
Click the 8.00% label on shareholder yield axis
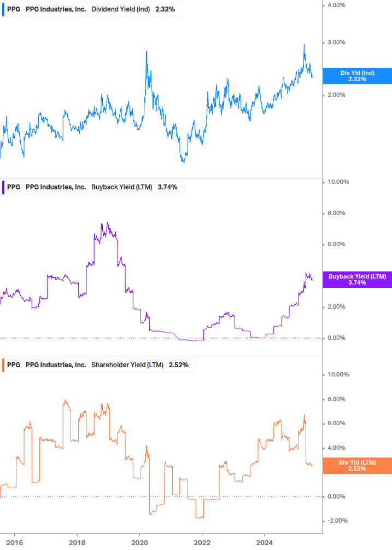pyautogui.click(x=336, y=399)
